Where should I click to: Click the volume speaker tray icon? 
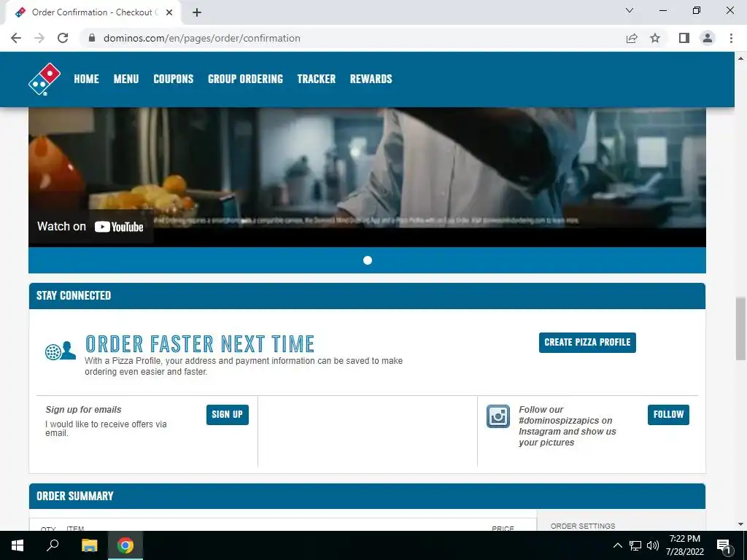653,545
